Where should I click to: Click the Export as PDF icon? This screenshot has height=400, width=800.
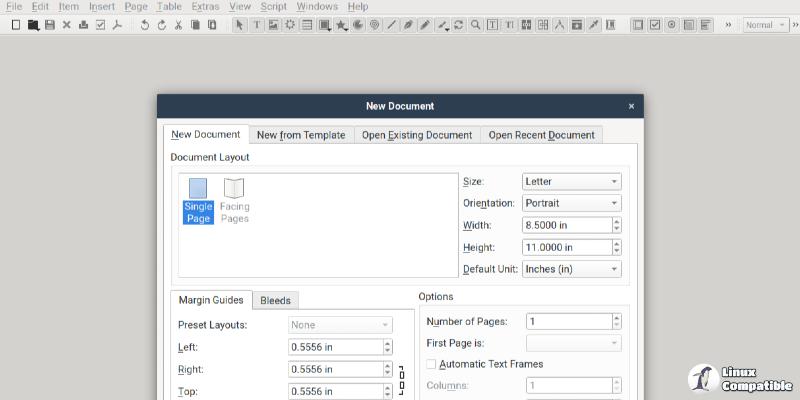pos(117,25)
